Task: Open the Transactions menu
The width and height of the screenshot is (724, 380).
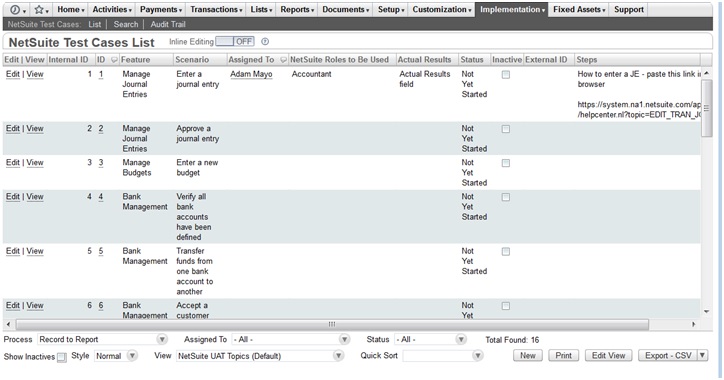Action: pyautogui.click(x=216, y=10)
